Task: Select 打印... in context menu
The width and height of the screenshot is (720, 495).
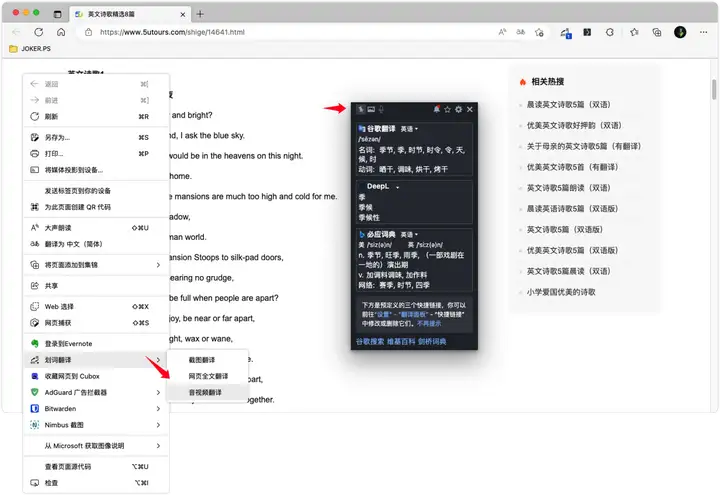Action: [96, 154]
